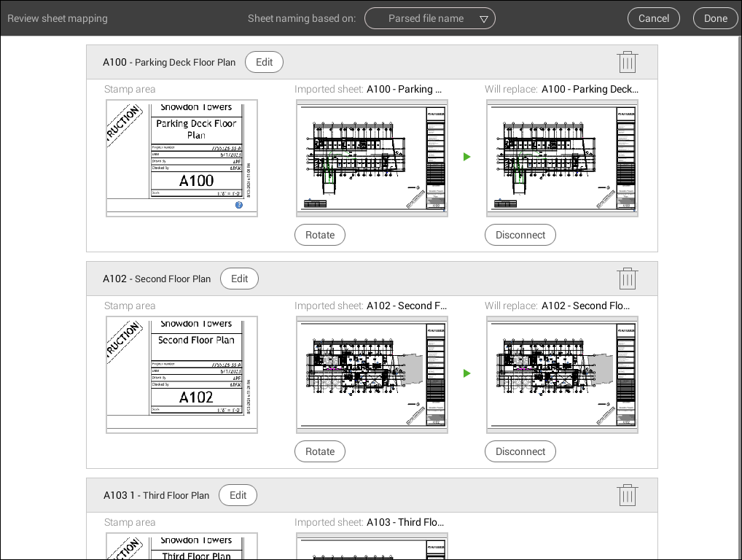Screen dimensions: 742x560
Task: Click the dropdown arrow beside Parsed file name
Action: (x=484, y=19)
